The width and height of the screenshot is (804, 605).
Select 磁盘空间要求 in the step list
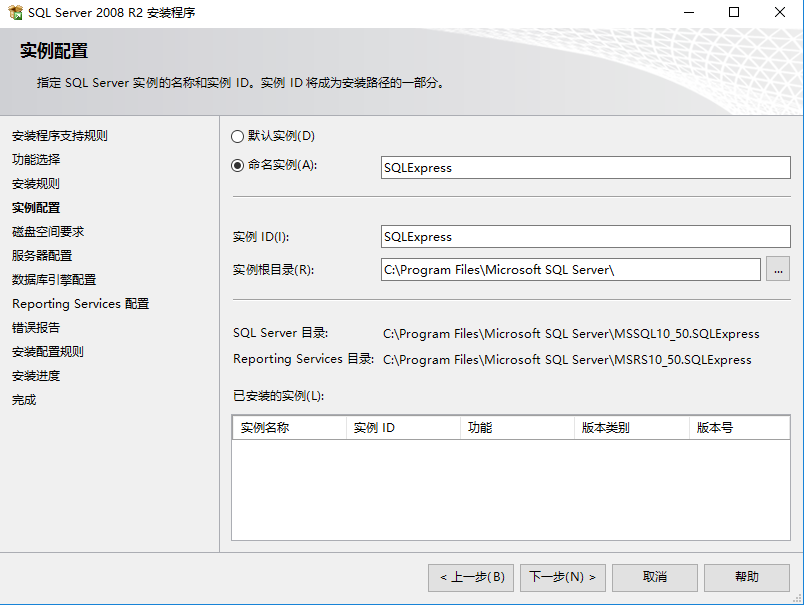(x=48, y=232)
